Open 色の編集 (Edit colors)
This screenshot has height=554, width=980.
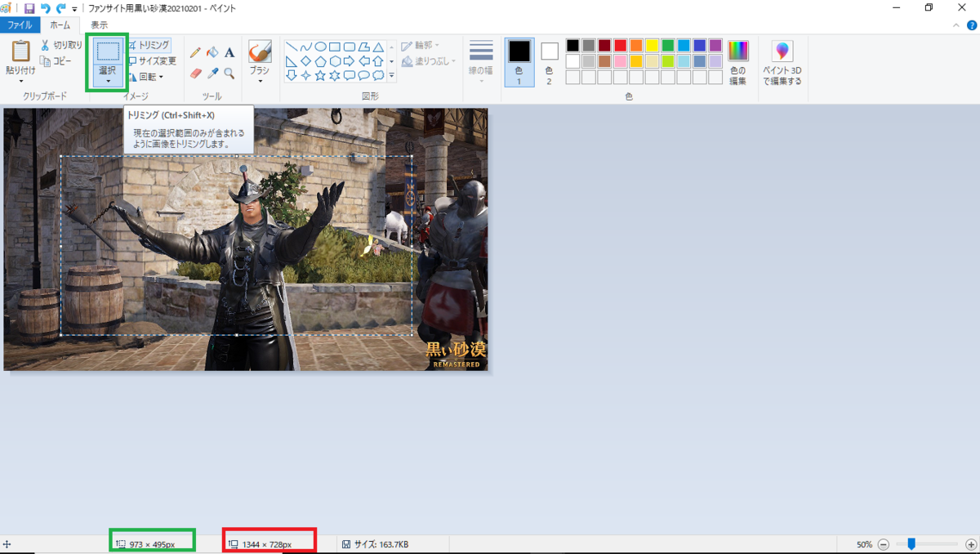tap(738, 62)
